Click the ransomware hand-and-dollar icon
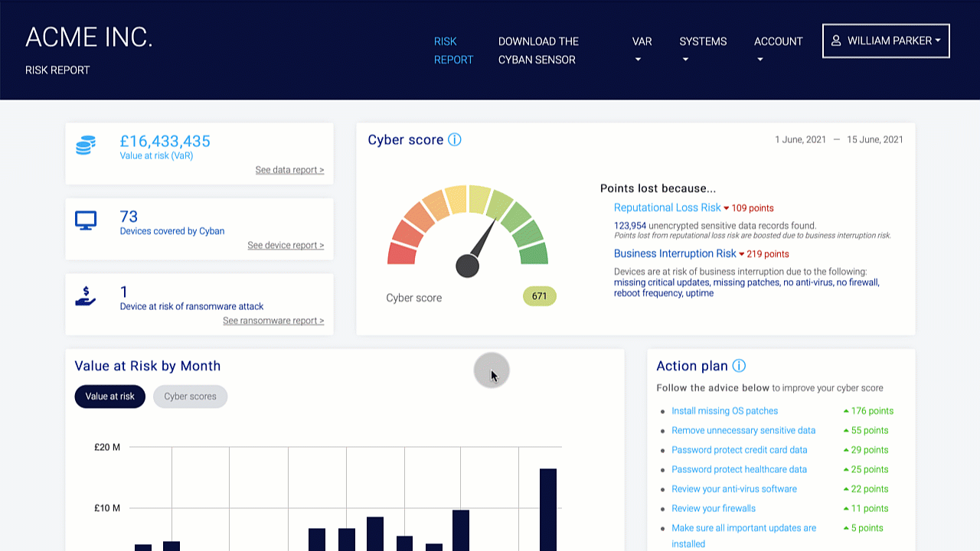The image size is (980, 551). (86, 296)
